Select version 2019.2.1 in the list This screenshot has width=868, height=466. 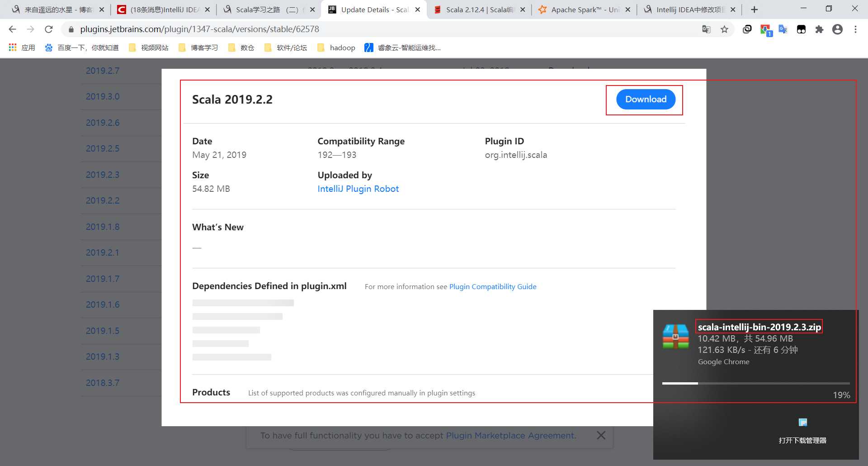[103, 252]
